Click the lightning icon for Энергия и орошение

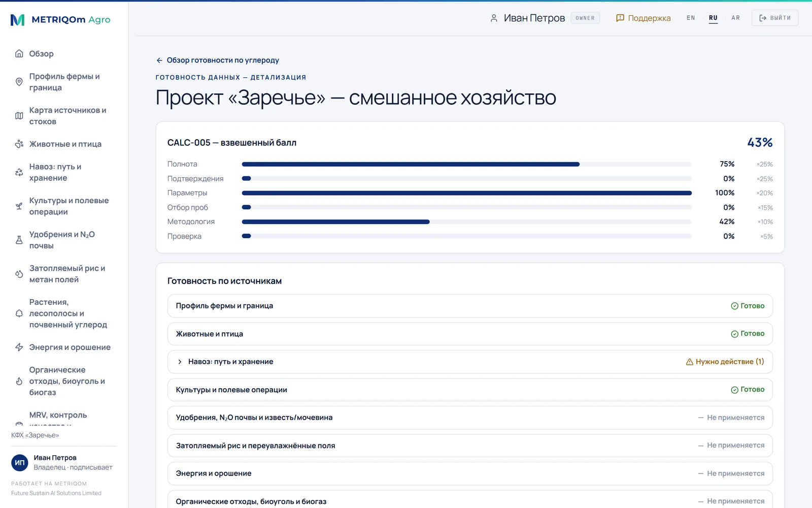pos(19,347)
